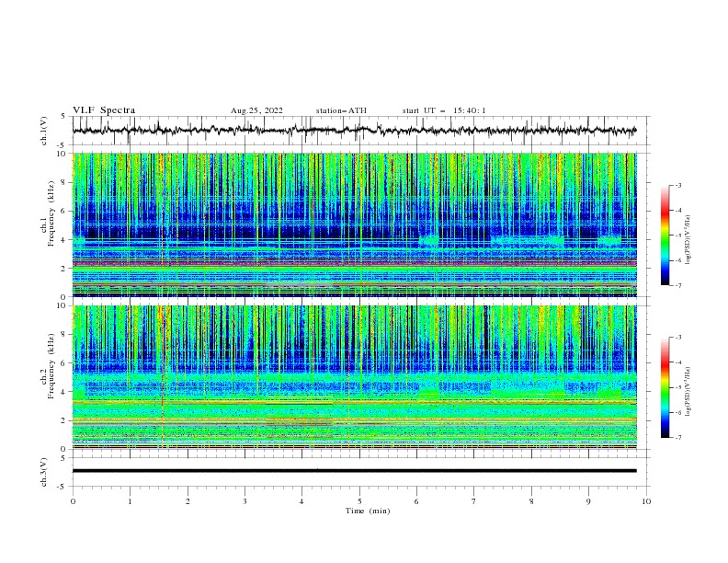The image size is (728, 563).
Task: Click the ch.3 flat black voltage trace
Action: (354, 471)
